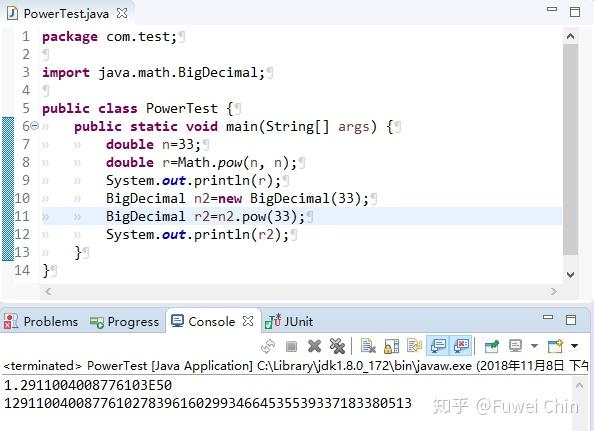594x431 pixels.
Task: Switch to the Problems tab
Action: point(41,322)
